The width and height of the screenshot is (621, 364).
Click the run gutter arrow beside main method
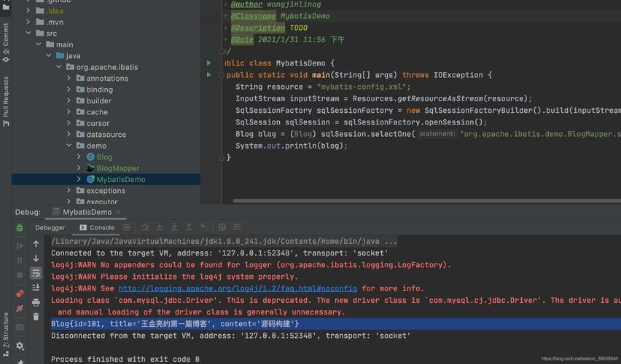208,75
